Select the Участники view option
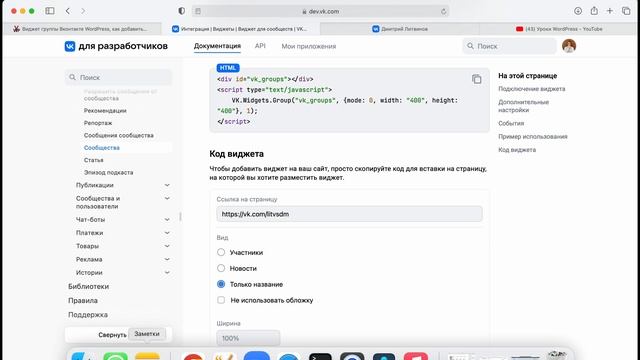640x360 pixels. pos(221,252)
